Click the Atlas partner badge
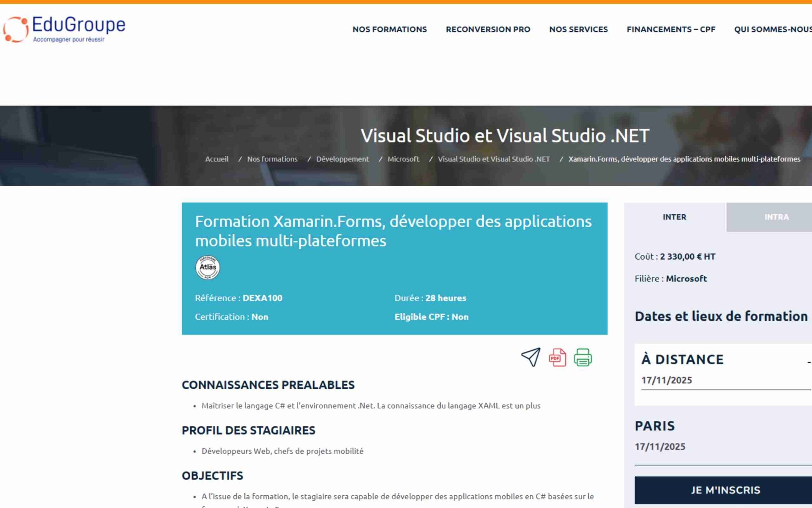 pyautogui.click(x=207, y=267)
